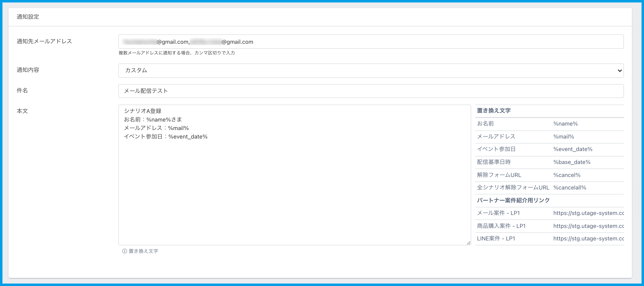
Task: Click the %cancelall% replacement value
Action: [x=569, y=188]
